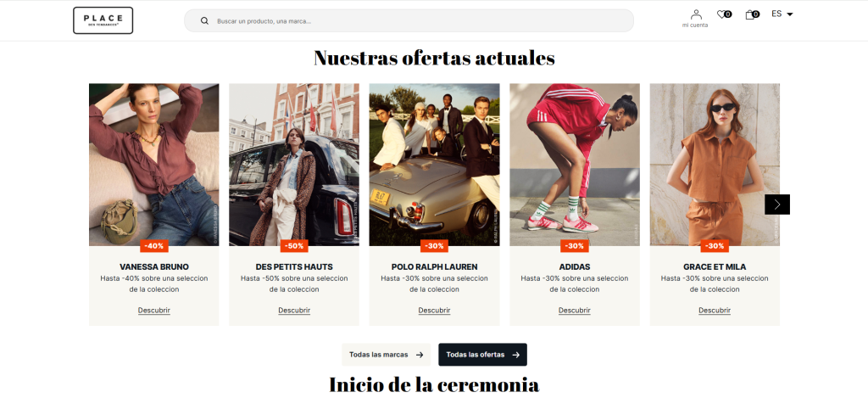Image resolution: width=868 pixels, height=398 pixels.
Task: Click Descubrir under Adidas
Action: [575, 311]
